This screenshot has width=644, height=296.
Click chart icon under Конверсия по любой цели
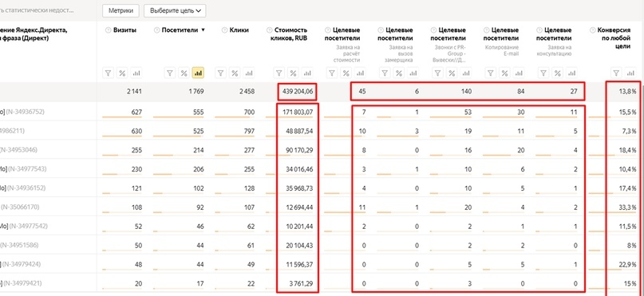click(630, 73)
